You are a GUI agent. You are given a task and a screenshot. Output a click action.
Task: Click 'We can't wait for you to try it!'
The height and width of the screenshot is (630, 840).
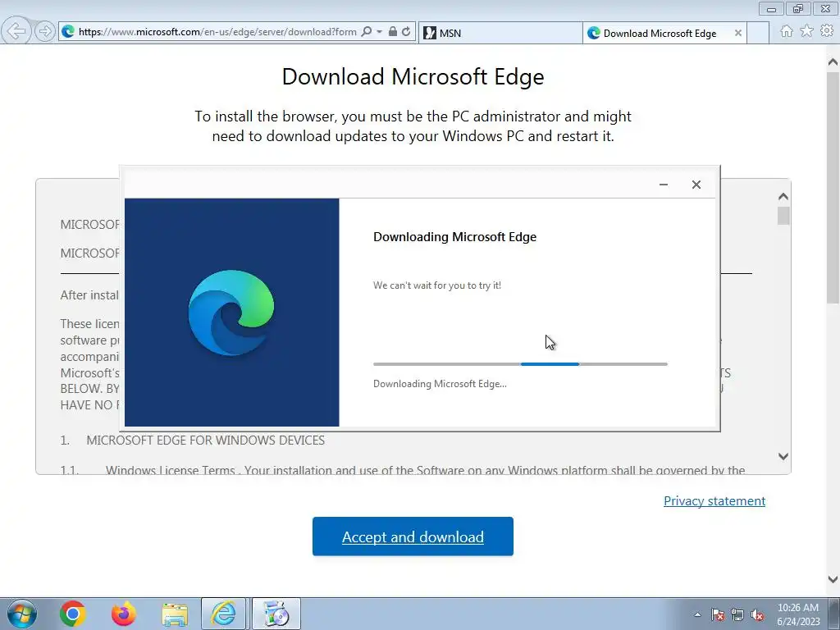click(x=437, y=285)
